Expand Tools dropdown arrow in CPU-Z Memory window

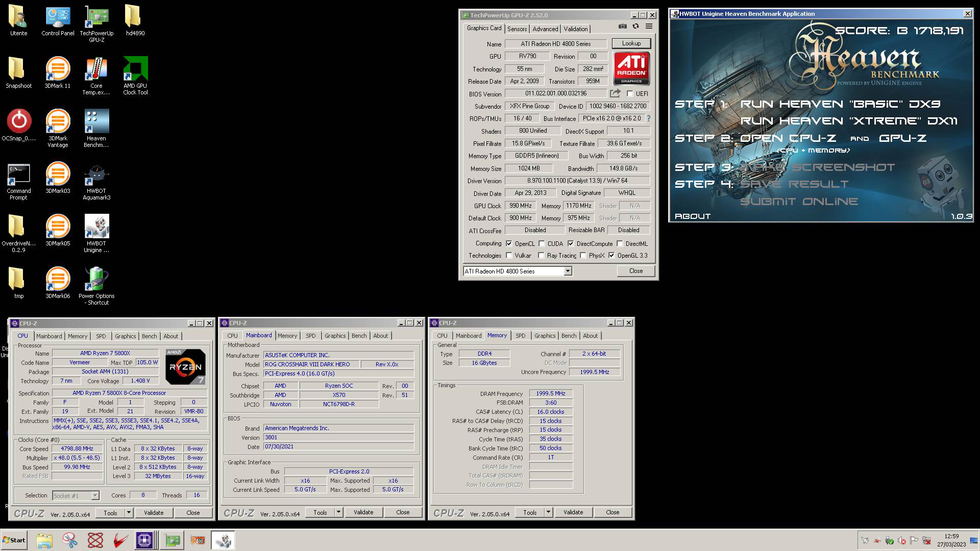[x=548, y=512]
